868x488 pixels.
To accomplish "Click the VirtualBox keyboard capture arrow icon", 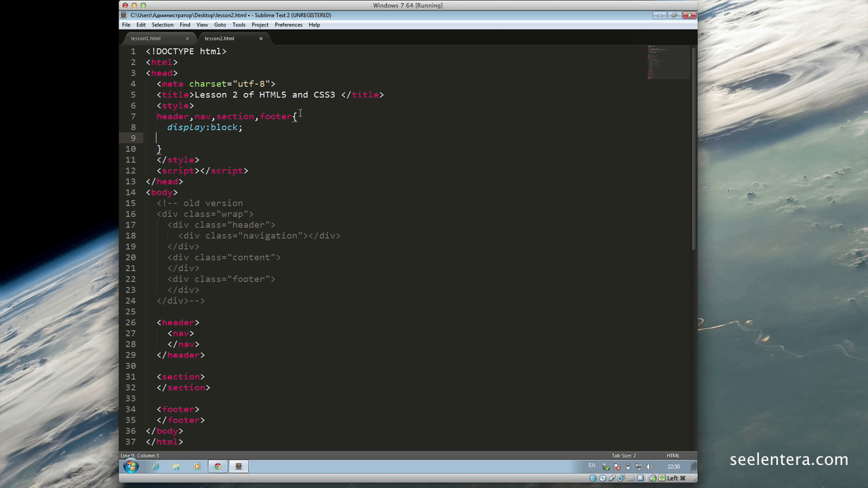I will (x=662, y=478).
